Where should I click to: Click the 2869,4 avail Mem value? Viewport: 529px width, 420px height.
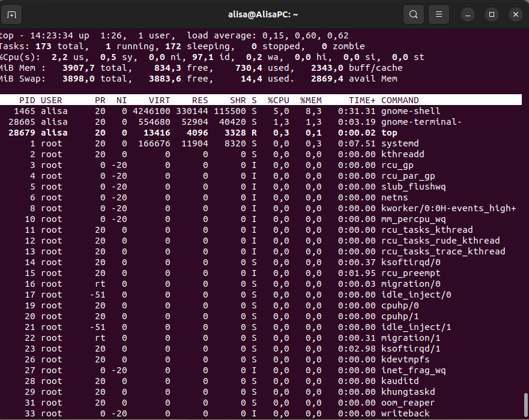(x=327, y=79)
